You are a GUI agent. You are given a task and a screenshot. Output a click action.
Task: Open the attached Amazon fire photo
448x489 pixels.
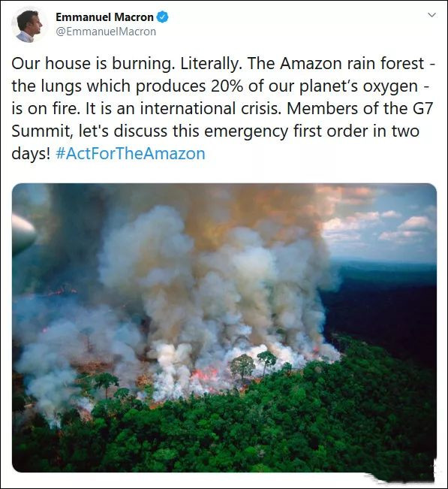click(224, 328)
